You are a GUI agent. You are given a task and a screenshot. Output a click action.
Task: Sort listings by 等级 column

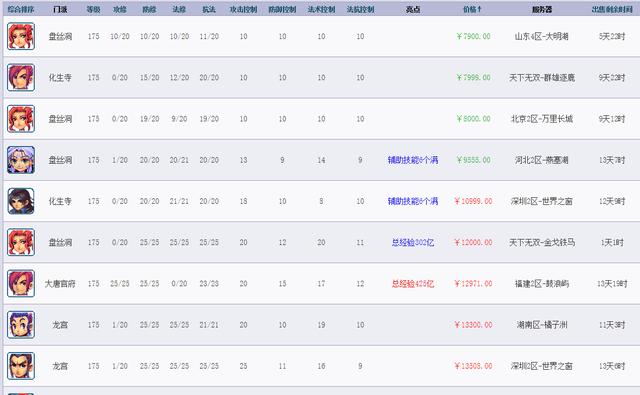point(93,9)
